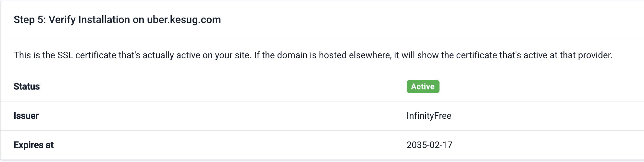Click the word "on" in the heading

click(x=138, y=20)
